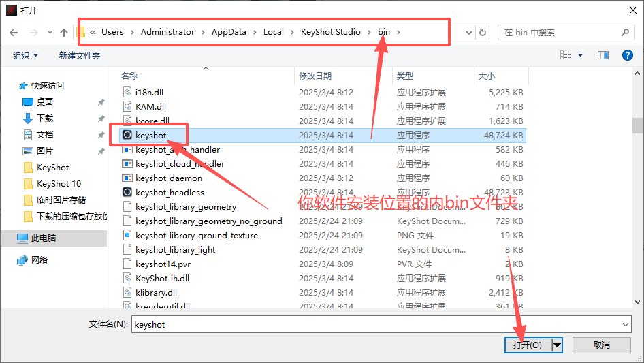Close the 打开 dialog window
Screen dimensions: 644x363
(633, 10)
